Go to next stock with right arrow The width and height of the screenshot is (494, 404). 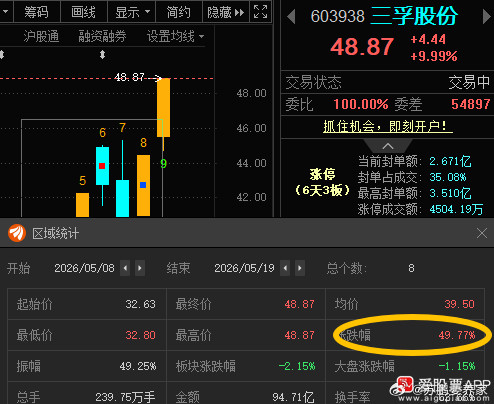[487, 16]
